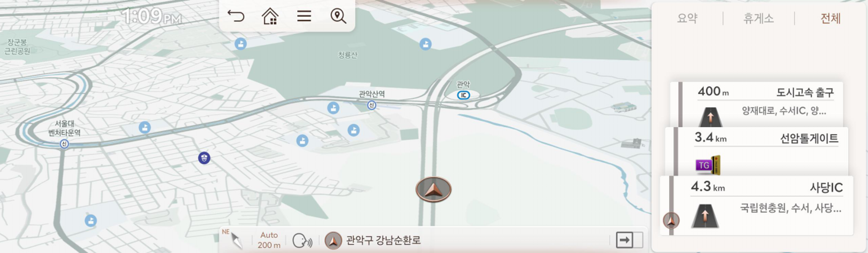Open the map search magnifier icon
This screenshot has height=253, width=868.
click(338, 16)
